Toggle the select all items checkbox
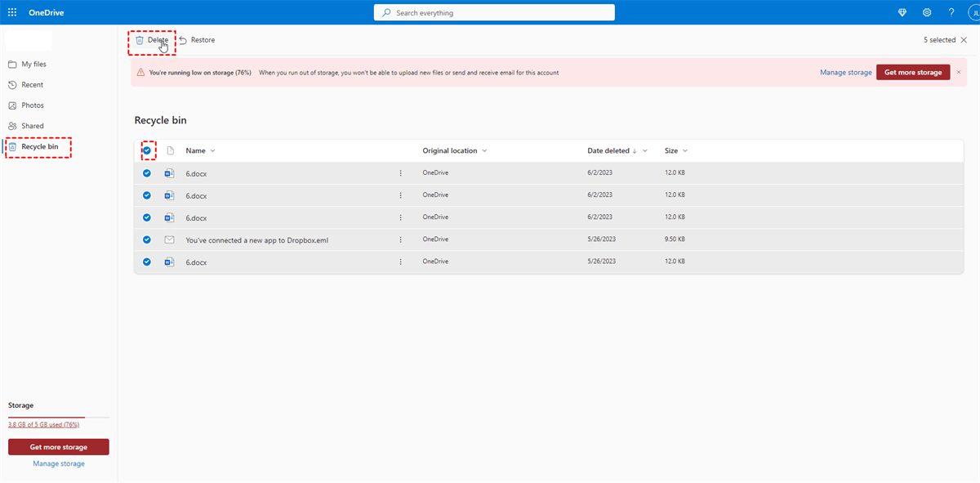 click(147, 150)
